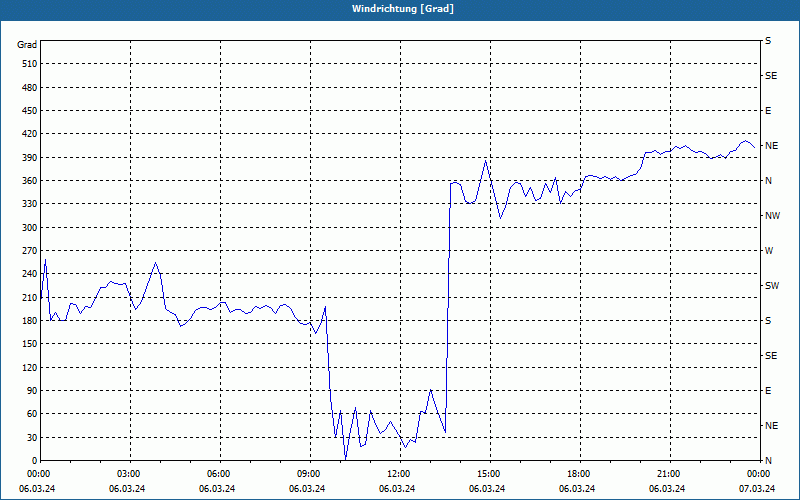Screen dimensions: 800x500
Task: Click the NW compass label
Action: click(772, 216)
